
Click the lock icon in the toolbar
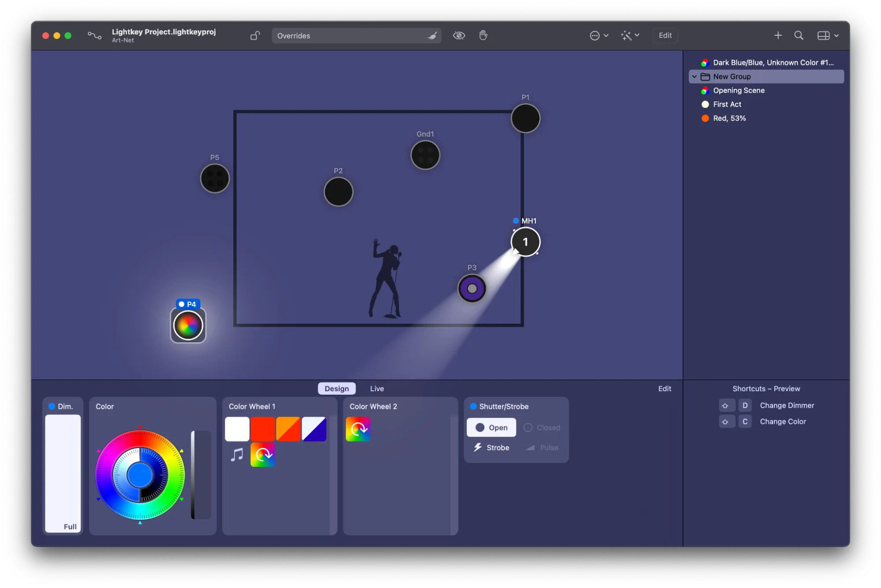pos(255,36)
